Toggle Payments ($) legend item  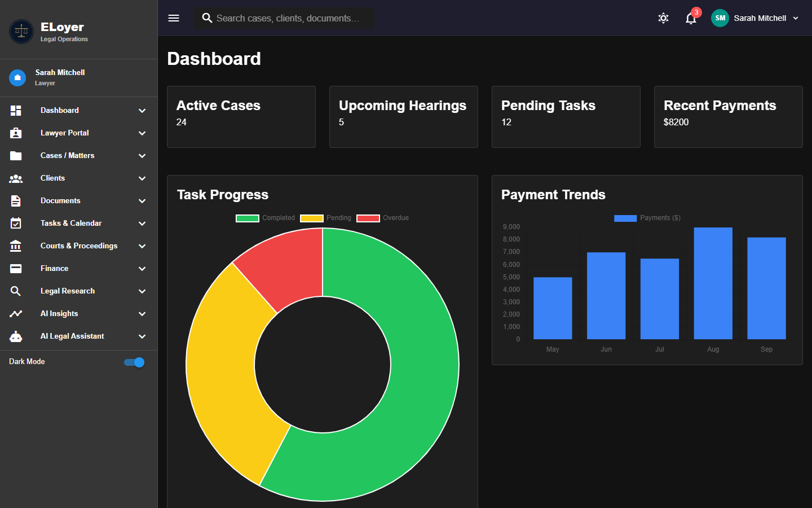[x=647, y=218]
